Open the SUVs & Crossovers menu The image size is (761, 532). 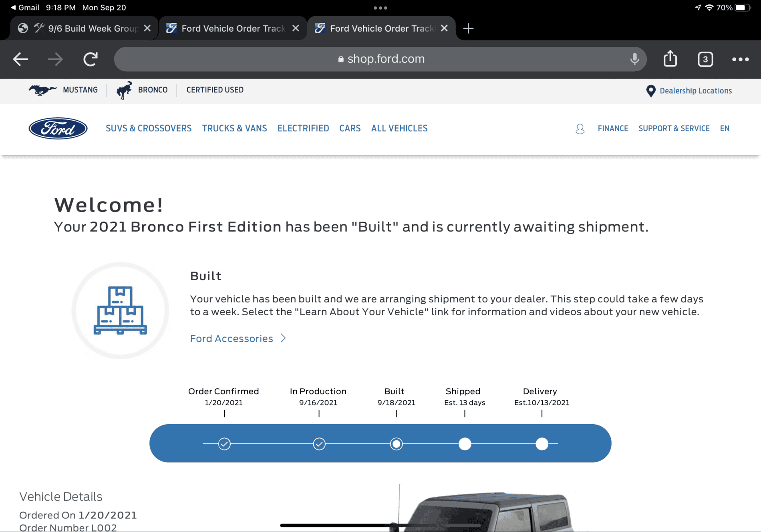(x=149, y=128)
